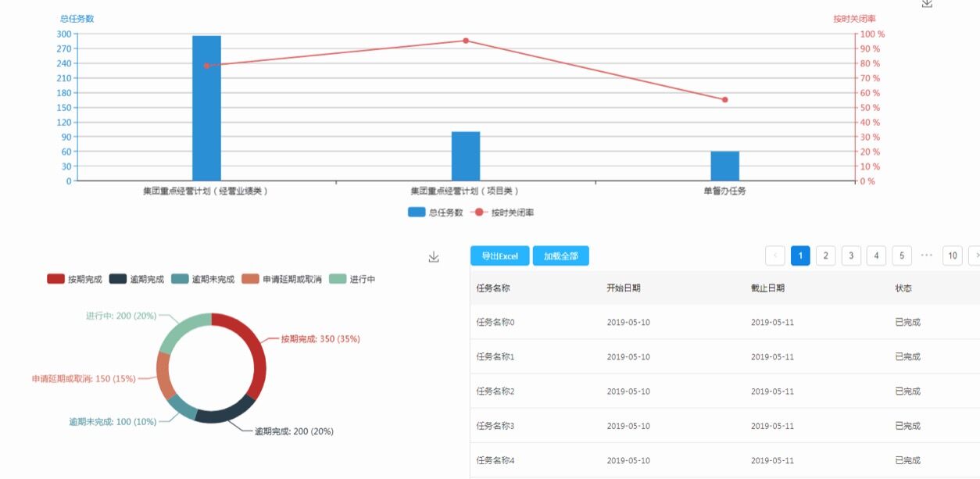
Task: Click the 集团重点经营计划（经营业绩类）bar
Action: [x=206, y=108]
